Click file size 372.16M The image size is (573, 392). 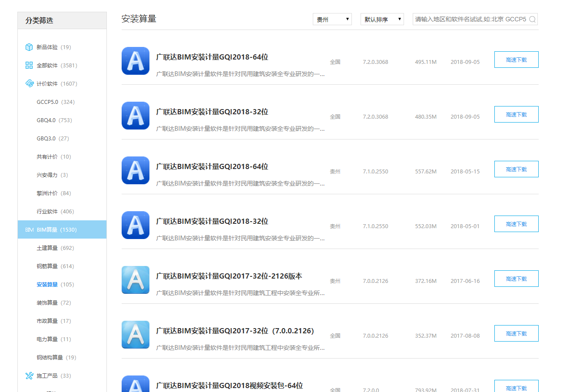(426, 281)
